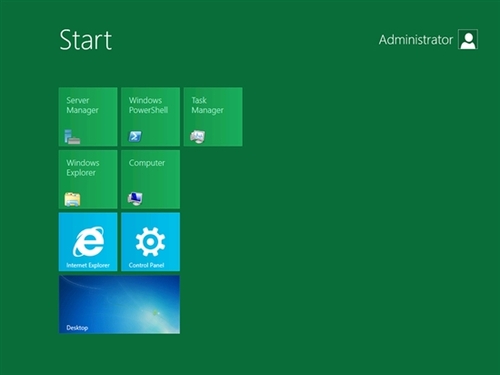Click the Windows Explorer folder icon
This screenshot has width=500, height=375.
72,199
